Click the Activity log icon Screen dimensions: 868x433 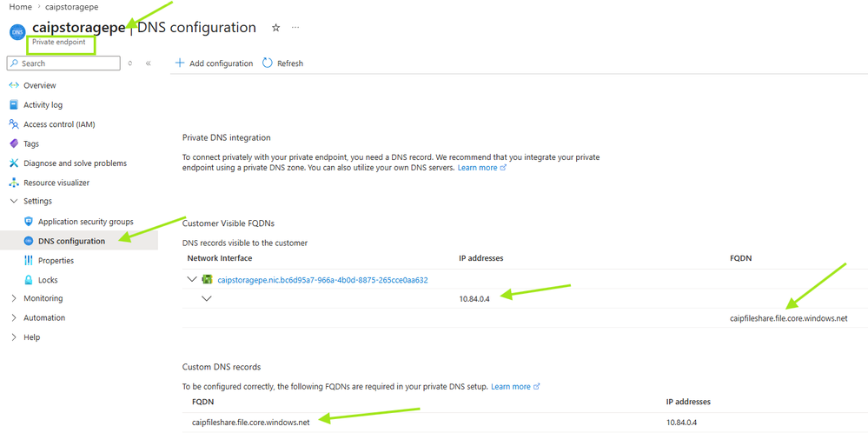15,104
